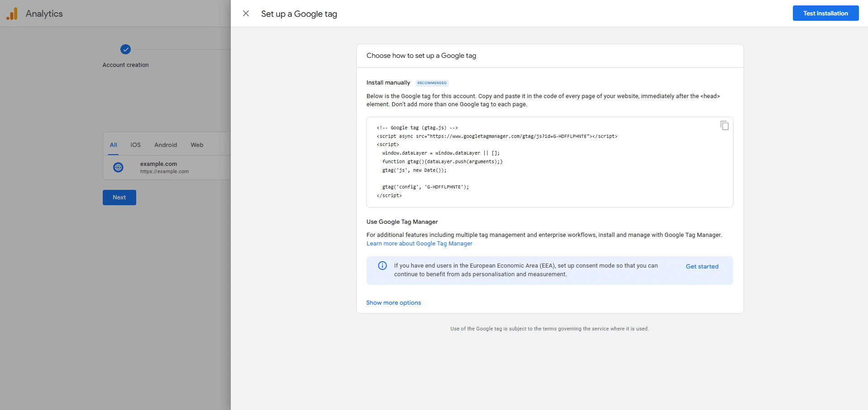868x410 pixels.
Task: Select the All platforms filter
Action: [113, 145]
